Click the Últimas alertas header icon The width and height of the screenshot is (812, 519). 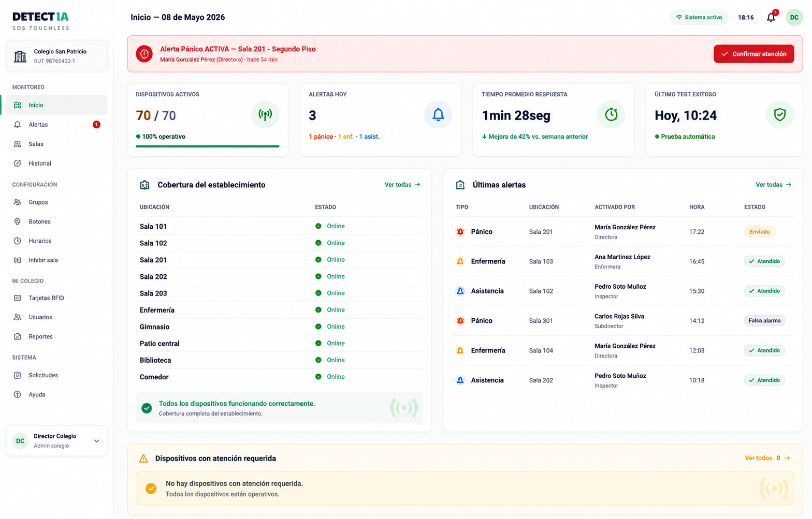pos(460,185)
